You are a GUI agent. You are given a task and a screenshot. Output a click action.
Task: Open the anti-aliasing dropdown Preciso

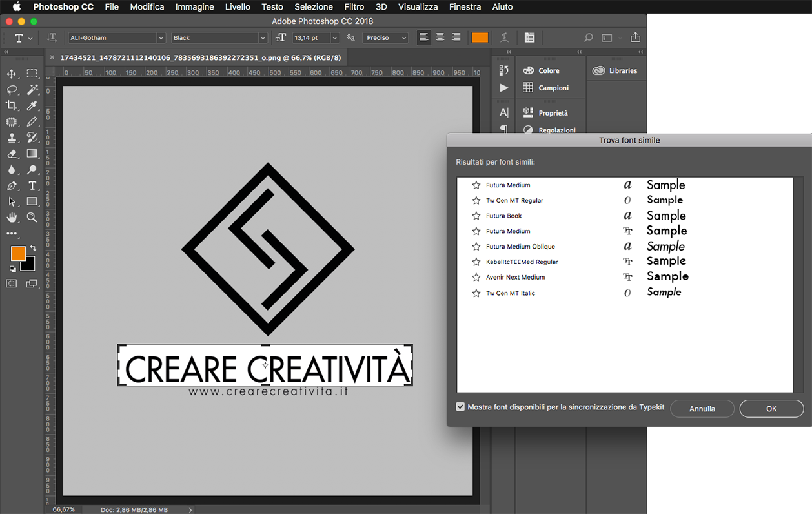385,38
